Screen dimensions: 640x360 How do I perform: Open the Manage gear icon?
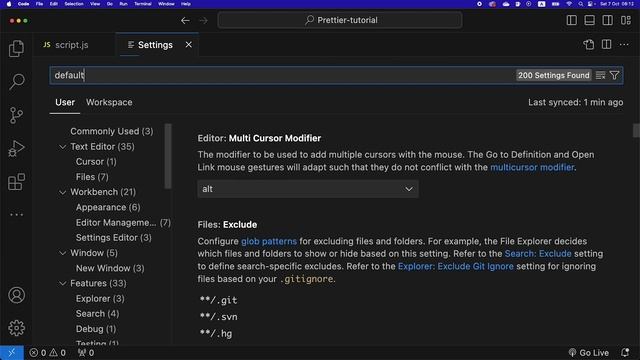coord(16,328)
